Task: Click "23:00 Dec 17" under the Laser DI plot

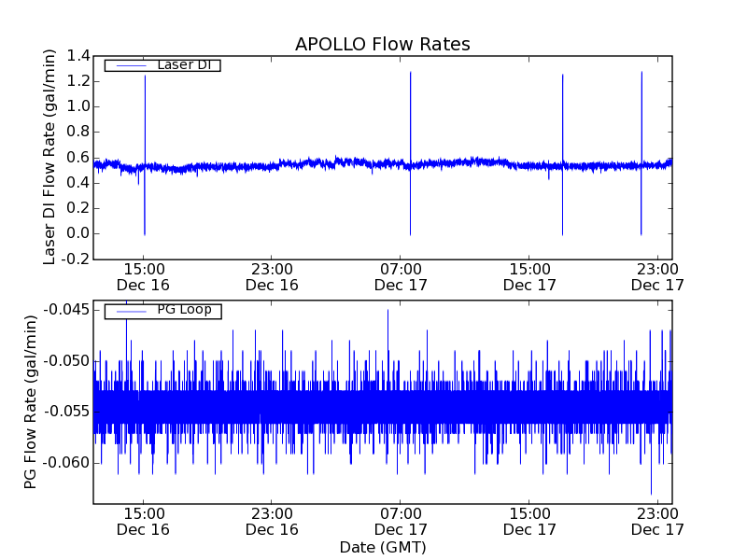Action: (x=657, y=277)
